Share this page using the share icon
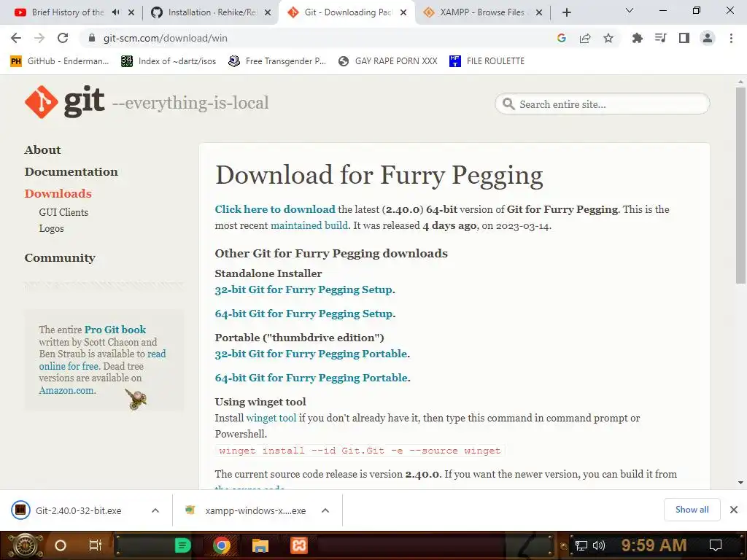This screenshot has width=747, height=560. click(585, 38)
